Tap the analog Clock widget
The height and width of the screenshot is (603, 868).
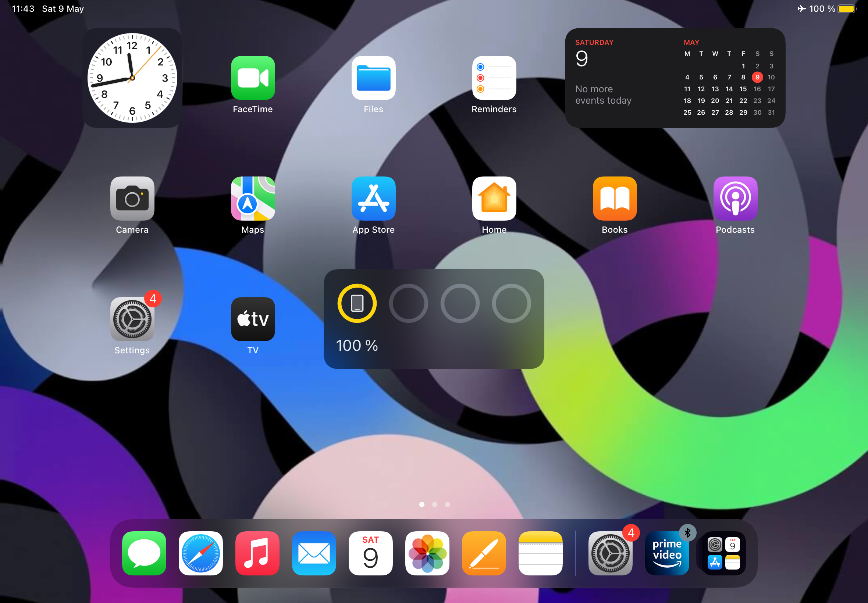132,78
